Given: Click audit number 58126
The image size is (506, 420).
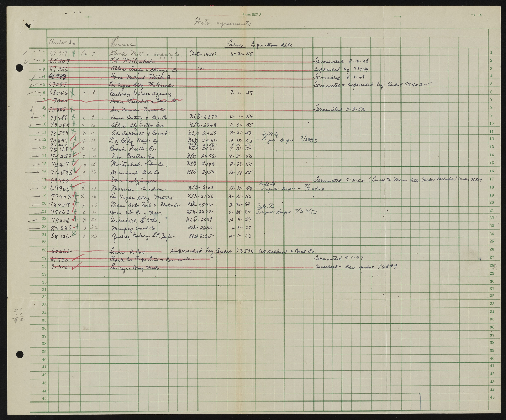Looking at the screenshot, I should [60, 236].
